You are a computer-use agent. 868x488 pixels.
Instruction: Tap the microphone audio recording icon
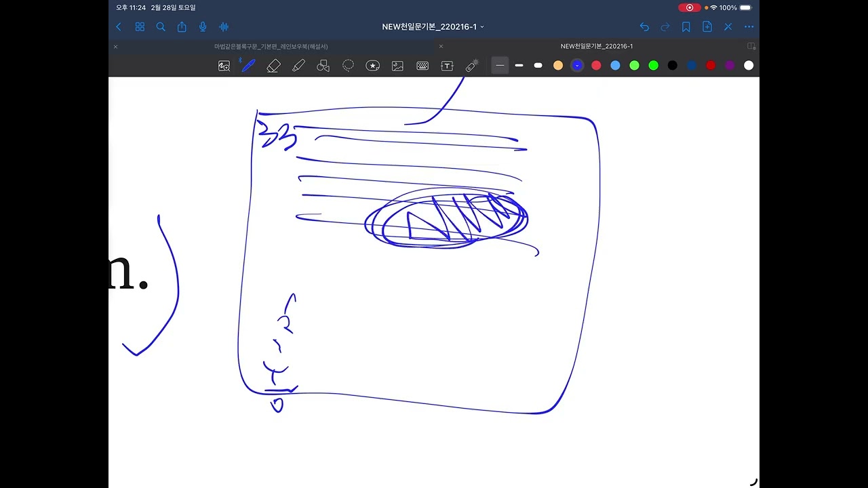[x=202, y=27]
